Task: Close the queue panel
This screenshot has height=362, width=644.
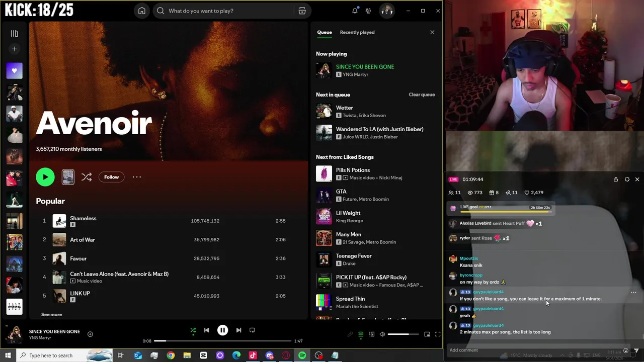Action: point(432,32)
